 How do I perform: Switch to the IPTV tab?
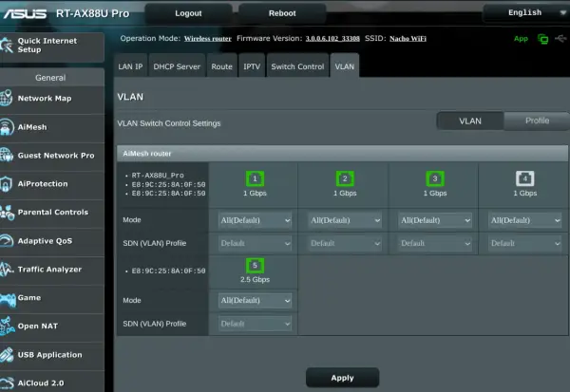pos(252,65)
